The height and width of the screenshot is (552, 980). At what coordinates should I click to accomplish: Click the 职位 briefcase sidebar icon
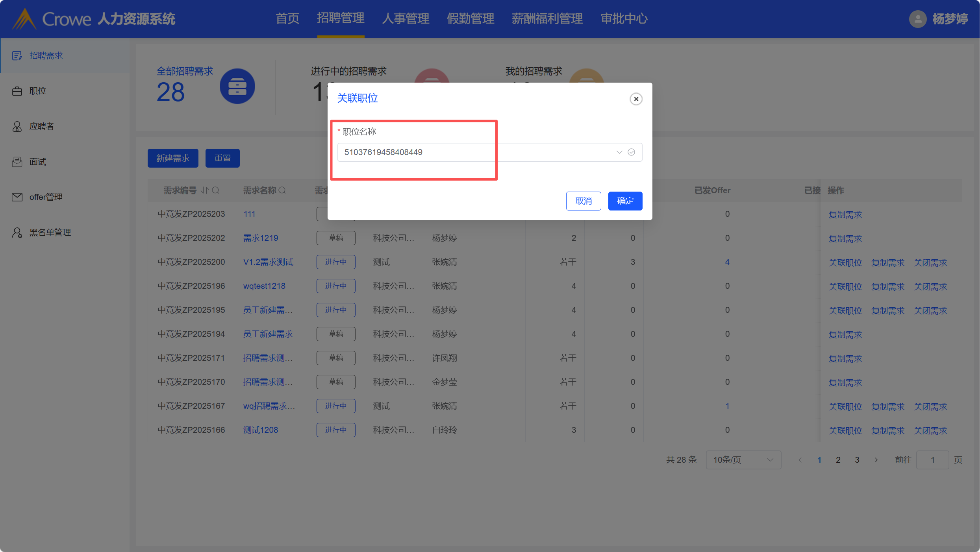point(17,91)
